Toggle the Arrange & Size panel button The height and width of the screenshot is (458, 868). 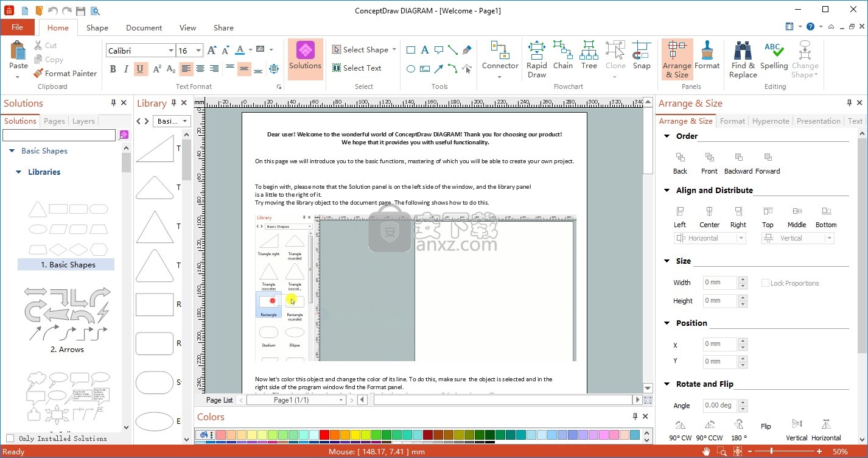677,60
